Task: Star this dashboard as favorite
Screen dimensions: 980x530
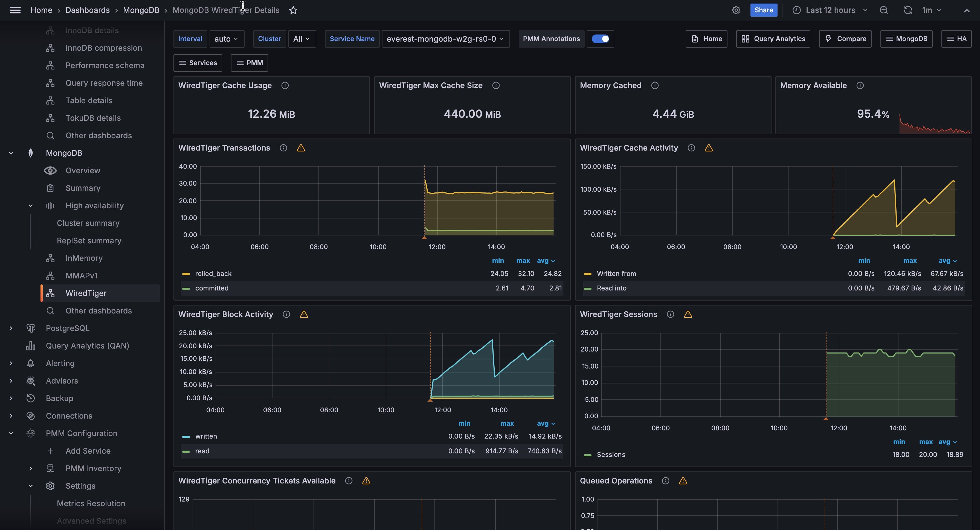Action: [293, 10]
